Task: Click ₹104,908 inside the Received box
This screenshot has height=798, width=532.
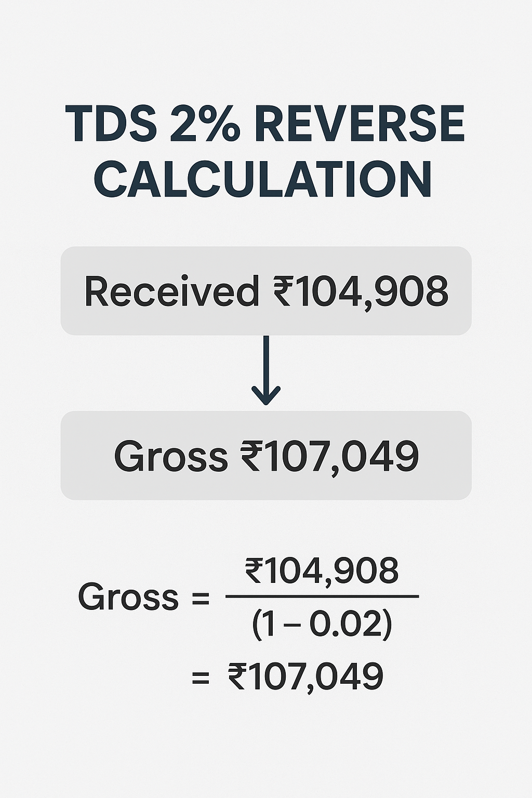Action: point(361,291)
